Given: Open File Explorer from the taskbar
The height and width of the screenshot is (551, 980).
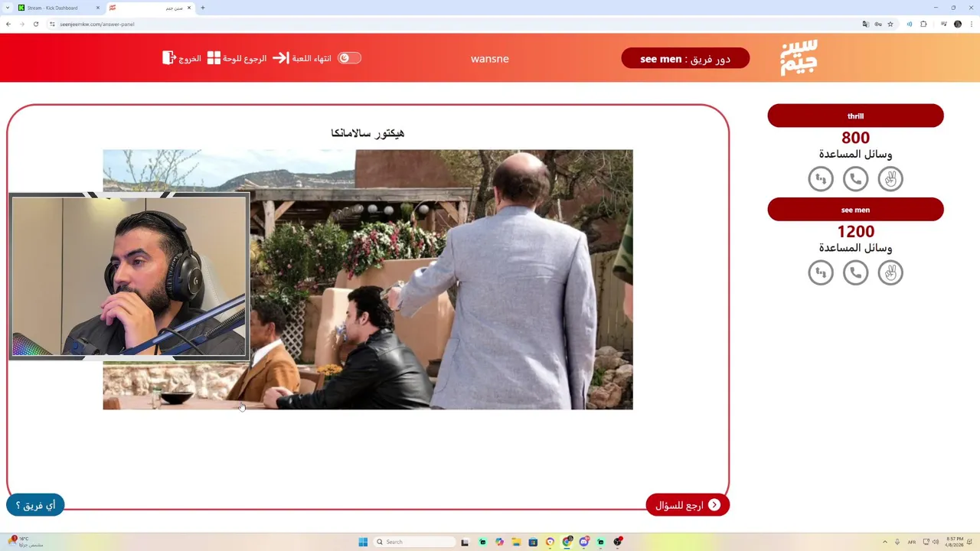Looking at the screenshot, I should click(x=516, y=542).
